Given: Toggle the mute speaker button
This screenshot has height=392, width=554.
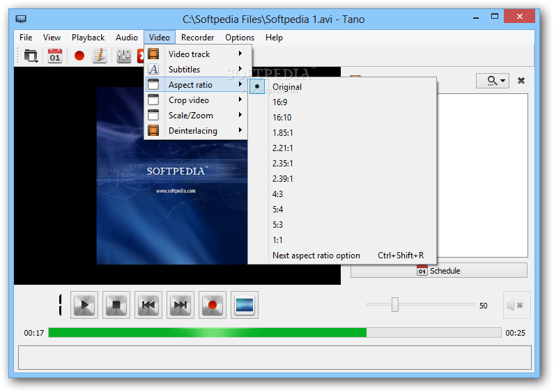Looking at the screenshot, I should pos(517,305).
